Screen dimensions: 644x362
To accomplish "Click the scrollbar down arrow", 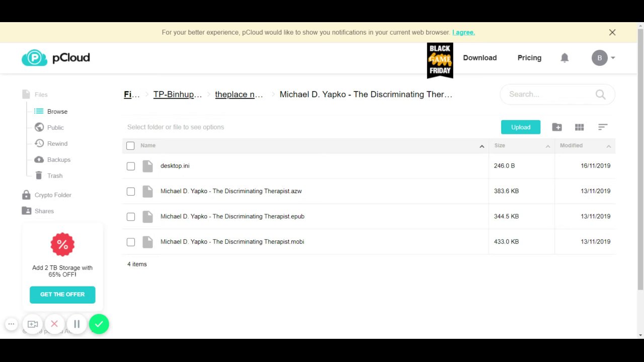I will pyautogui.click(x=640, y=335).
